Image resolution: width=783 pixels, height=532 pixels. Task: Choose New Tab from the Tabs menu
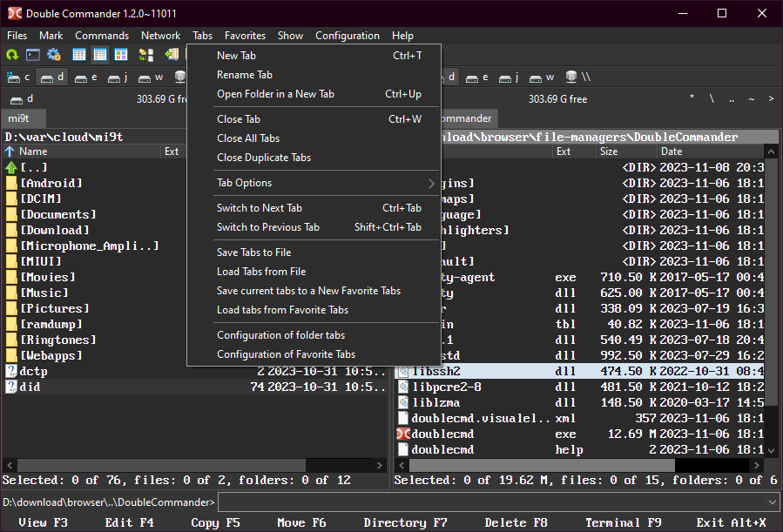click(236, 56)
